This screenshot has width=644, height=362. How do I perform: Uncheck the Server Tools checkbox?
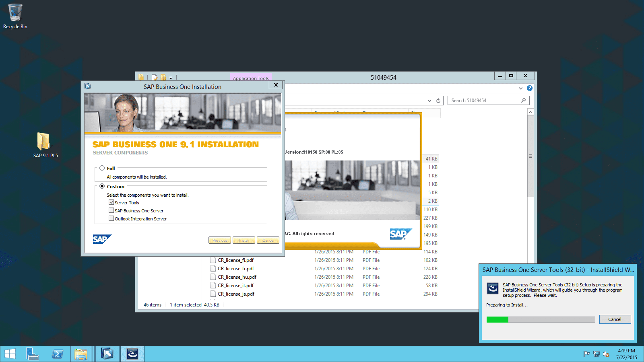(111, 202)
